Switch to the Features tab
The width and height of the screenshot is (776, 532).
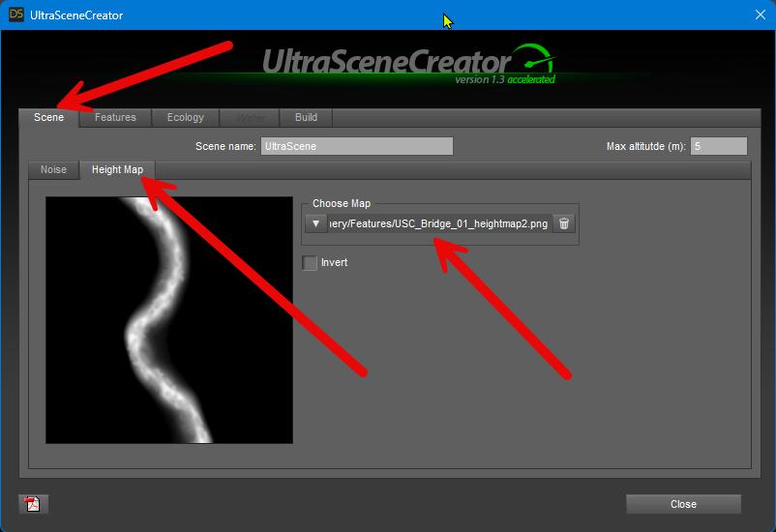(115, 117)
